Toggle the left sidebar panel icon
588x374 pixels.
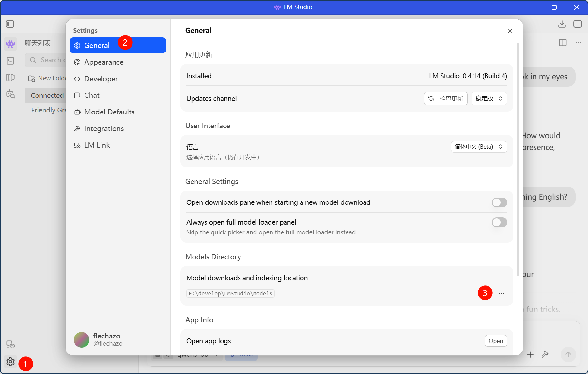pyautogui.click(x=10, y=24)
